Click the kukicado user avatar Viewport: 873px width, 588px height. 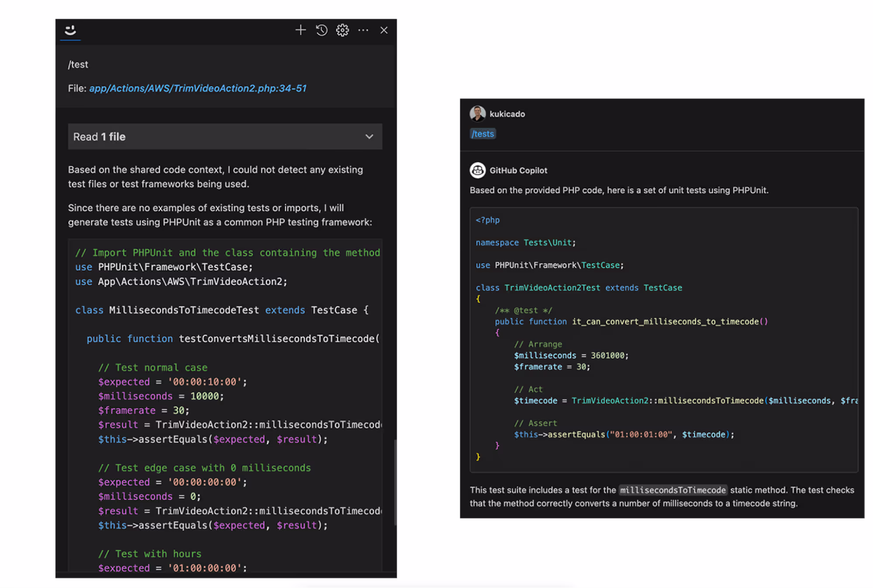pyautogui.click(x=477, y=114)
